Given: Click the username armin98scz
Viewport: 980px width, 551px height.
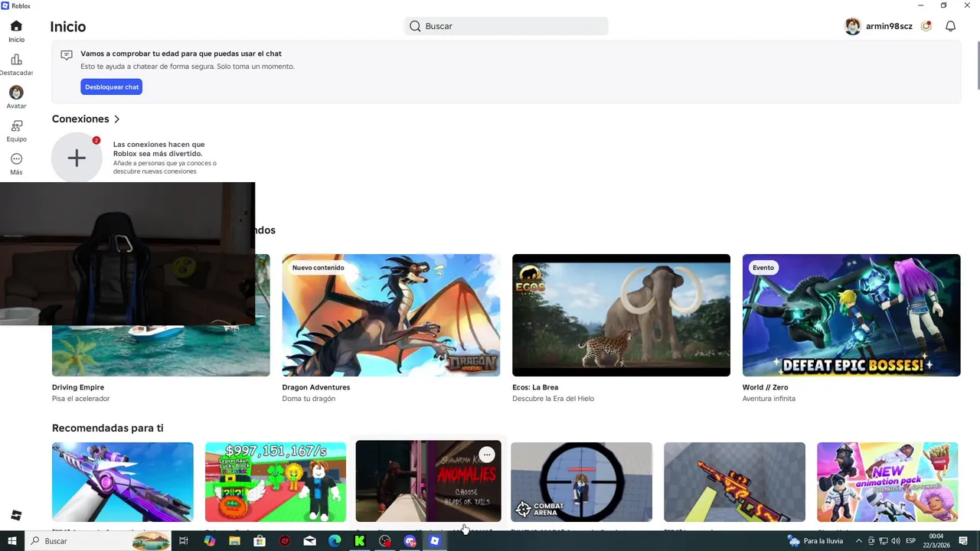Looking at the screenshot, I should coord(889,26).
